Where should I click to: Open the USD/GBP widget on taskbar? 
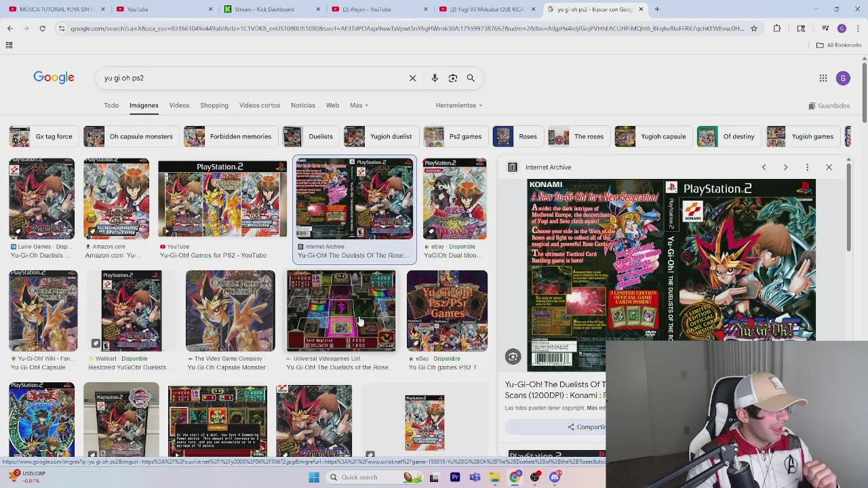point(26,477)
